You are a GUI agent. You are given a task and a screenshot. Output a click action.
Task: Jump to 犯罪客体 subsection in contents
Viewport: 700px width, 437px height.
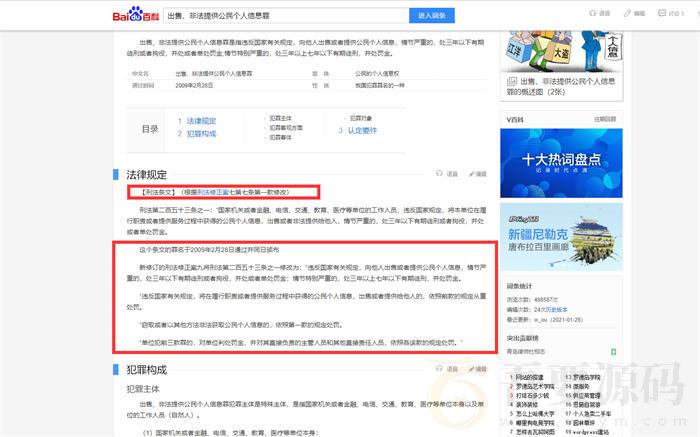tap(280, 137)
